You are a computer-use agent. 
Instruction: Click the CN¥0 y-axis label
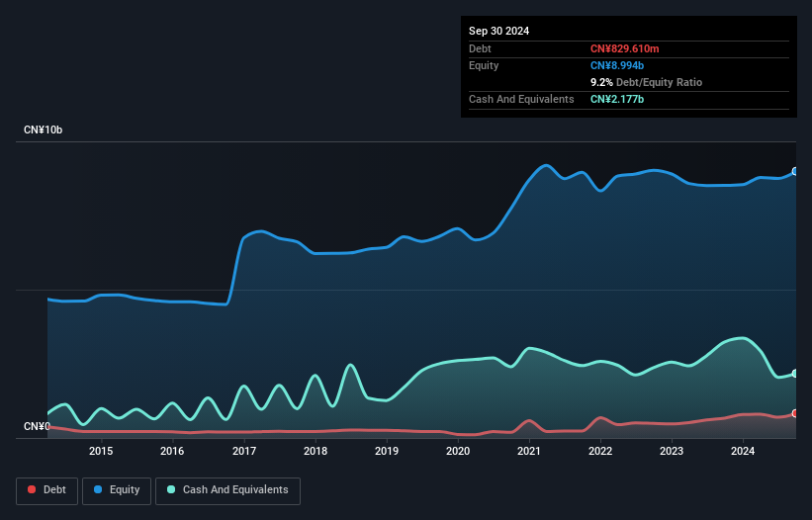click(38, 427)
